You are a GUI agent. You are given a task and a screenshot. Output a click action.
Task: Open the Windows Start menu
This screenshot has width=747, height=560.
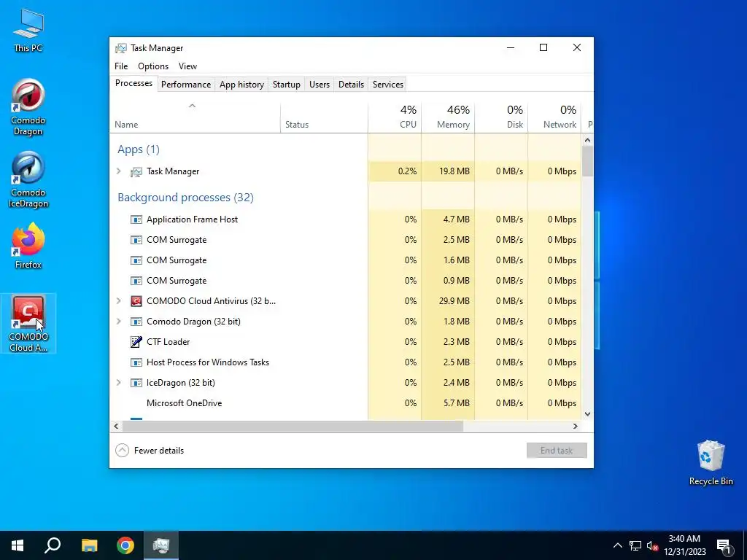tap(18, 545)
